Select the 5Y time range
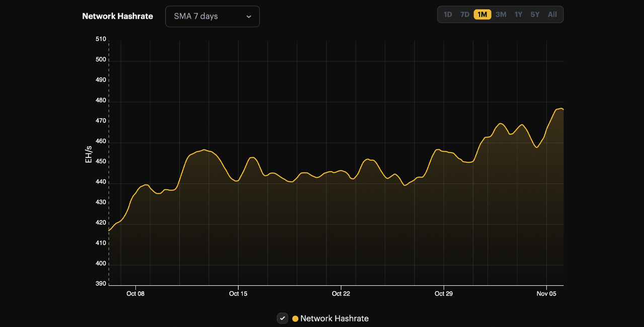 click(x=534, y=15)
